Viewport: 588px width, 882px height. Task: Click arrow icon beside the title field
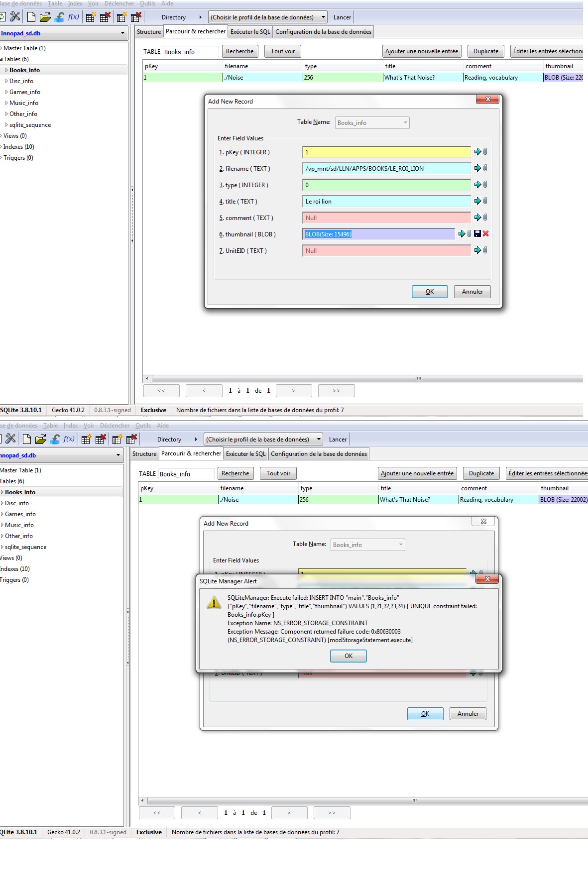pos(477,201)
